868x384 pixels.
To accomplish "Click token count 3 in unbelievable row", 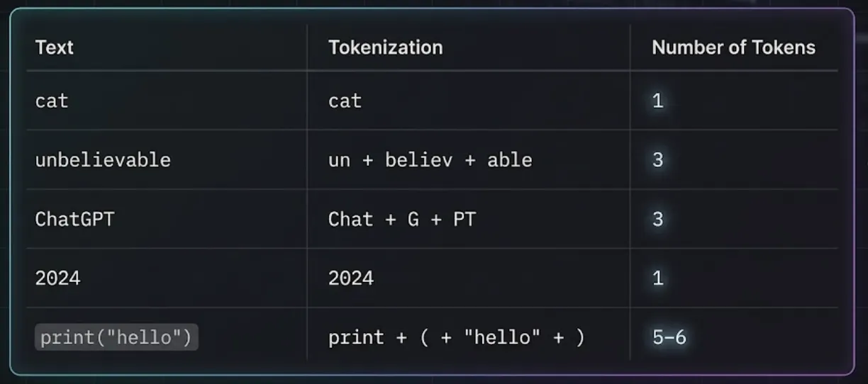I will tap(657, 160).
